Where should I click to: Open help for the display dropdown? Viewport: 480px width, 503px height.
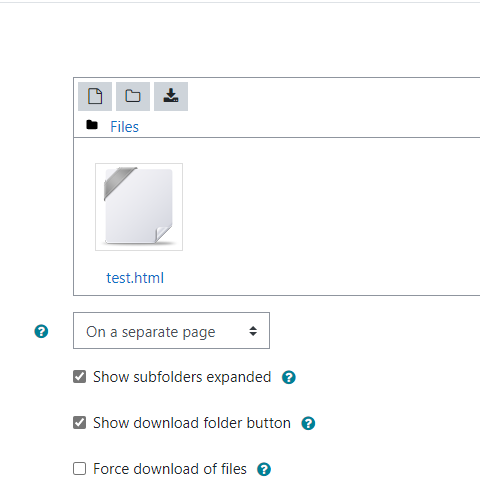(x=41, y=331)
